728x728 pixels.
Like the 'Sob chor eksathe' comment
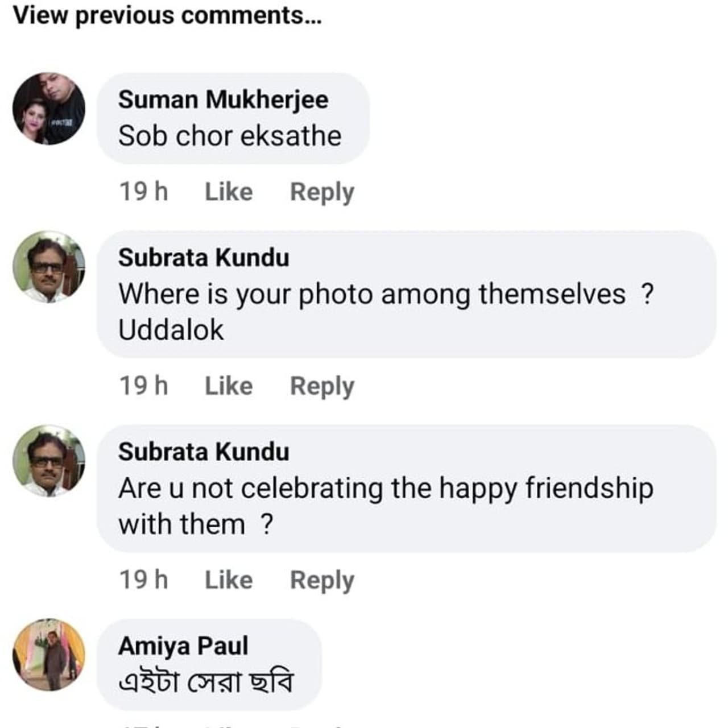[229, 192]
